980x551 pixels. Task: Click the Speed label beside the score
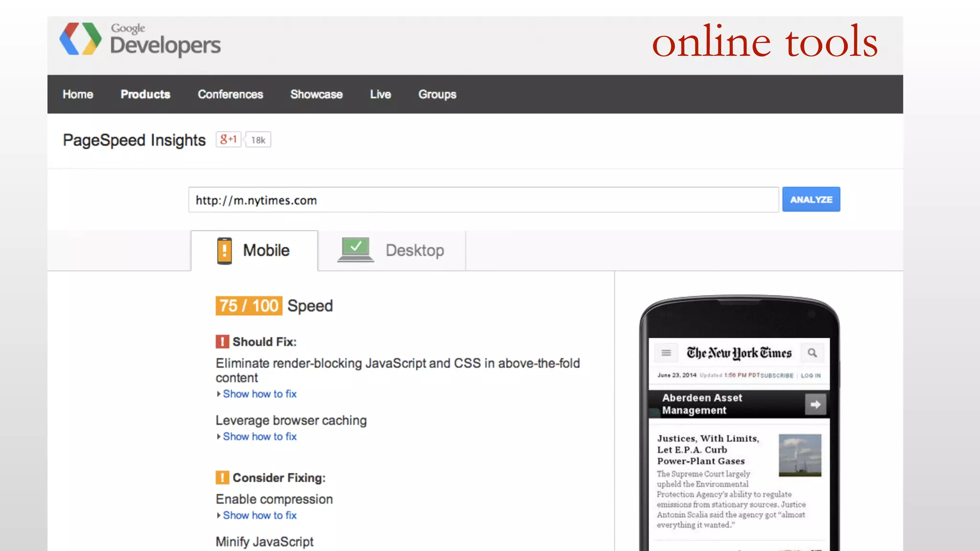coord(310,306)
